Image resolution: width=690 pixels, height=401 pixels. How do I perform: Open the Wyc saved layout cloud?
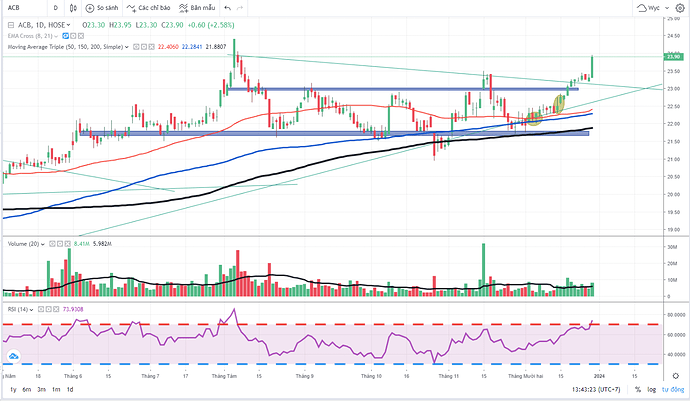[x=649, y=8]
